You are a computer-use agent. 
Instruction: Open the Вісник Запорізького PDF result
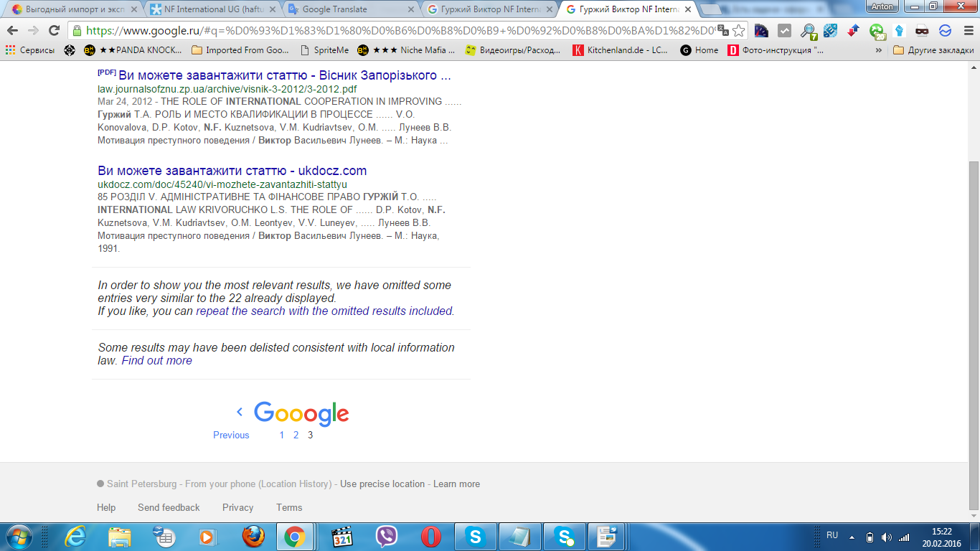284,75
